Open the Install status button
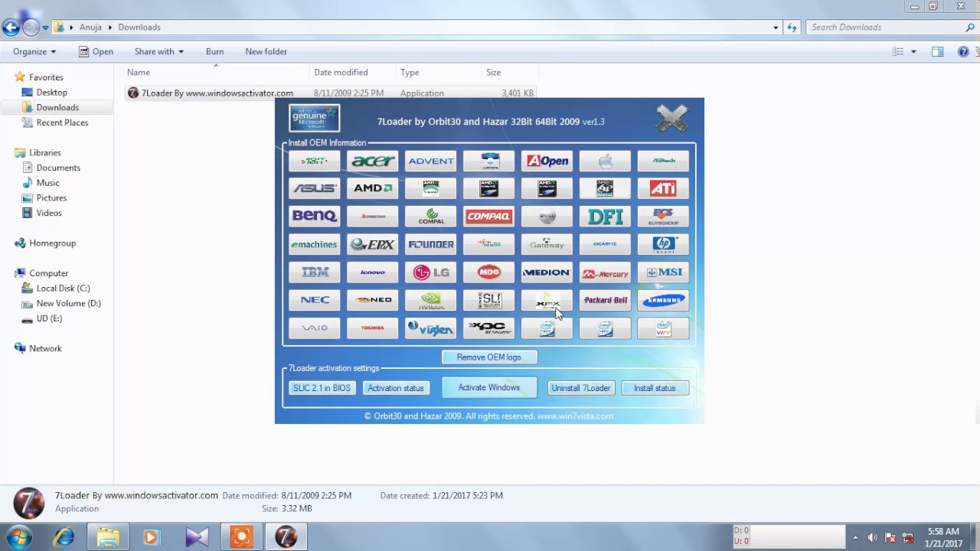 655,388
